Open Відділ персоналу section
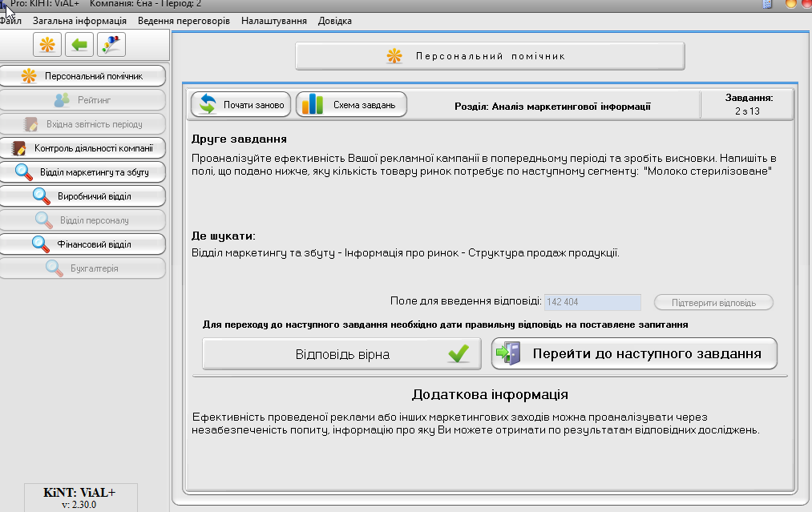 (83, 220)
